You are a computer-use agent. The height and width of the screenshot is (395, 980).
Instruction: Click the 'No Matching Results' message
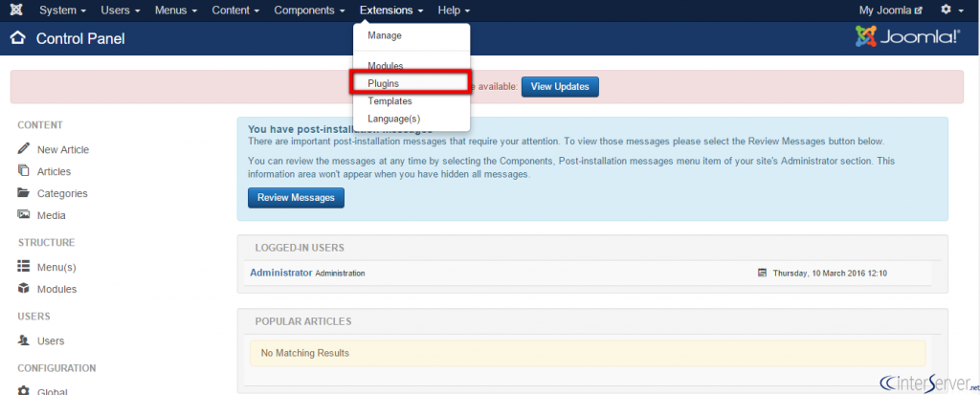click(x=305, y=353)
